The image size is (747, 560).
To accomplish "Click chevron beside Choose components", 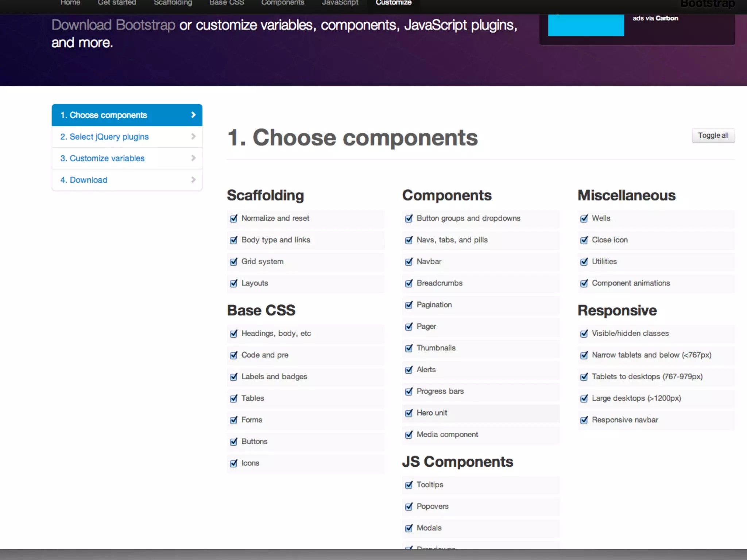I will pyautogui.click(x=193, y=115).
